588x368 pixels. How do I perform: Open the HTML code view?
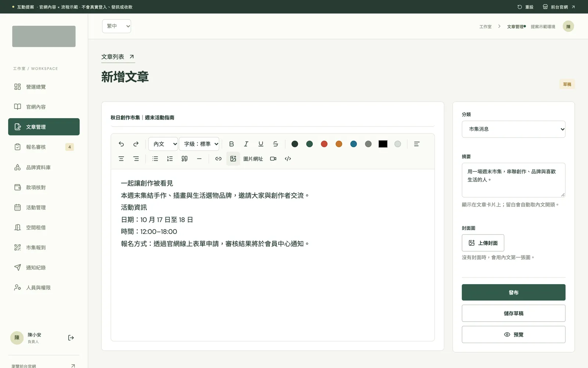point(288,159)
